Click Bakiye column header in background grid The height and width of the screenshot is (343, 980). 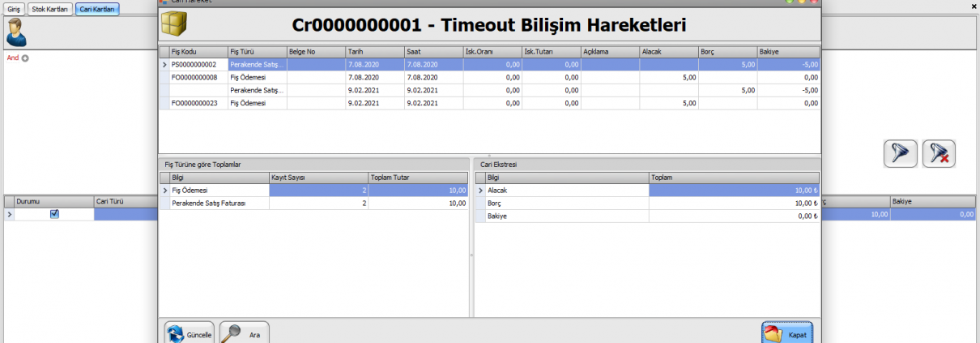(933, 201)
